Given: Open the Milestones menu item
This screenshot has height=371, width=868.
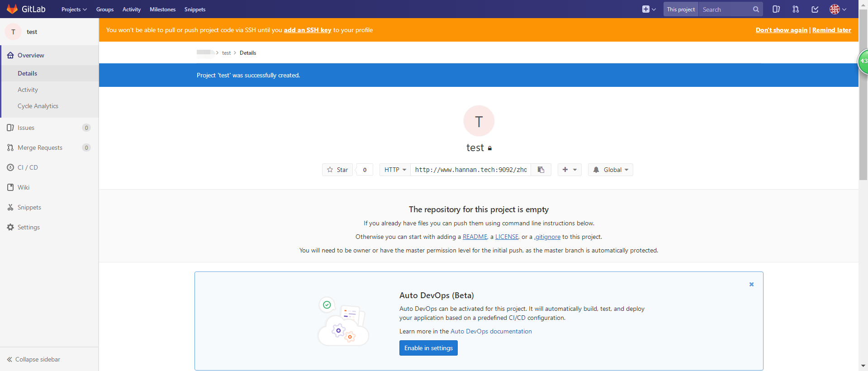Looking at the screenshot, I should (163, 10).
